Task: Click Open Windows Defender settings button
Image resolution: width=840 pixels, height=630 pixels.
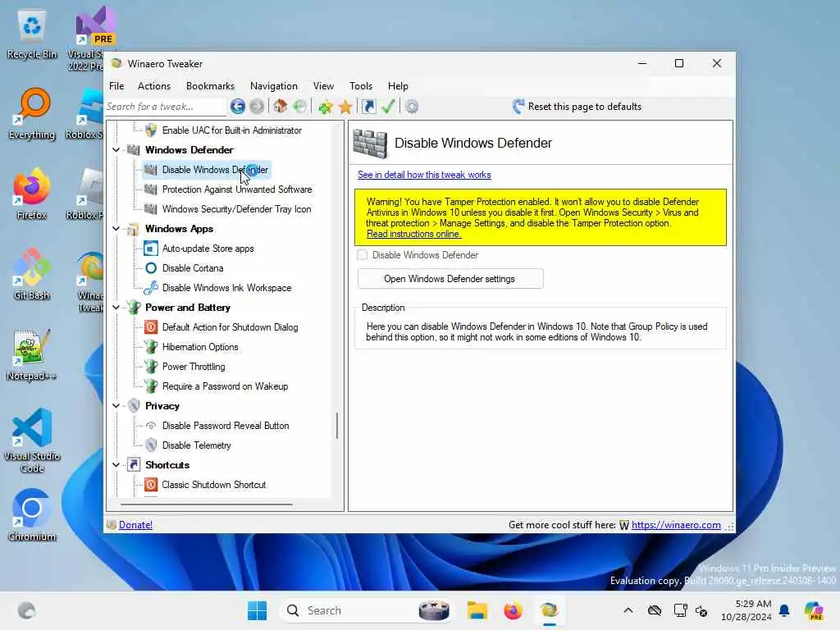Action: tap(450, 279)
